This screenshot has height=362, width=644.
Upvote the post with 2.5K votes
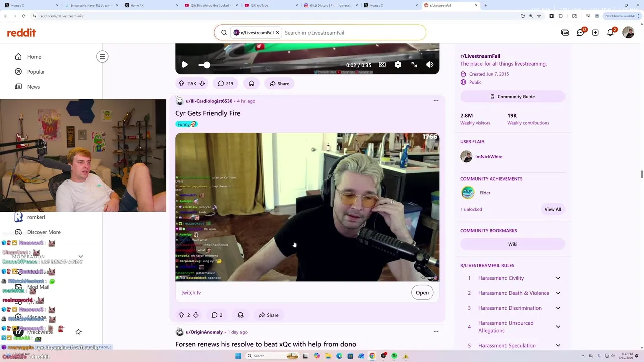(181, 84)
